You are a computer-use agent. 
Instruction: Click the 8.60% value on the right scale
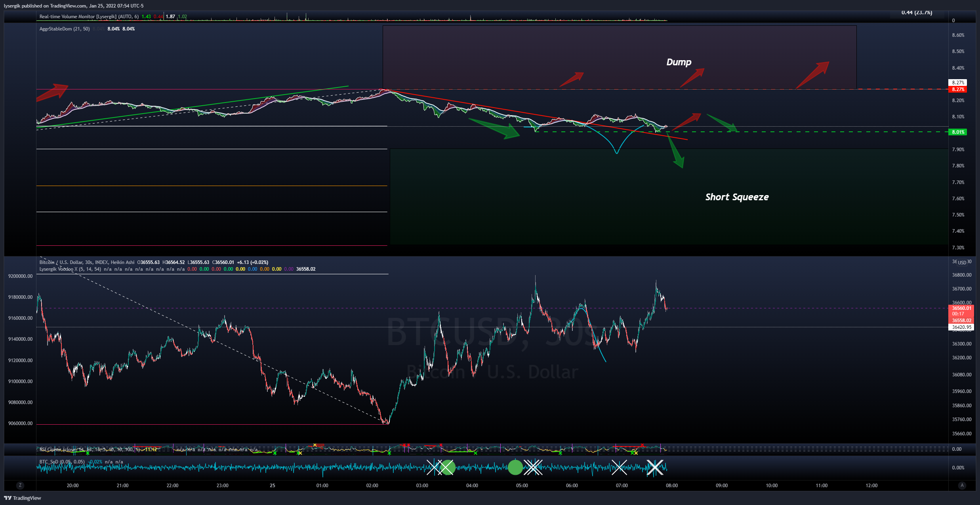click(958, 35)
